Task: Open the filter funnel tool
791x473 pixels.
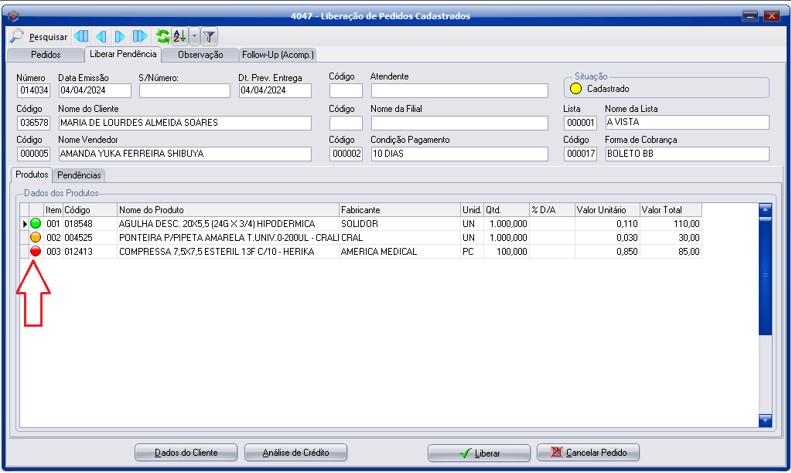Action: (209, 36)
